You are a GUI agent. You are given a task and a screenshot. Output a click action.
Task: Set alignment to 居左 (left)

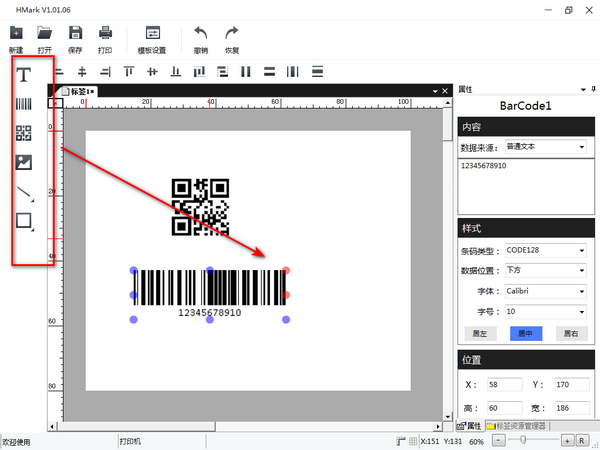pos(478,333)
